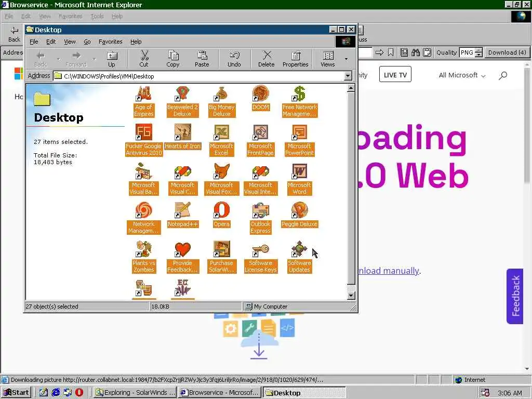Select the Microsoft Visual InterDev shortcut
Viewport: 532px width, 399px height.
(x=260, y=179)
